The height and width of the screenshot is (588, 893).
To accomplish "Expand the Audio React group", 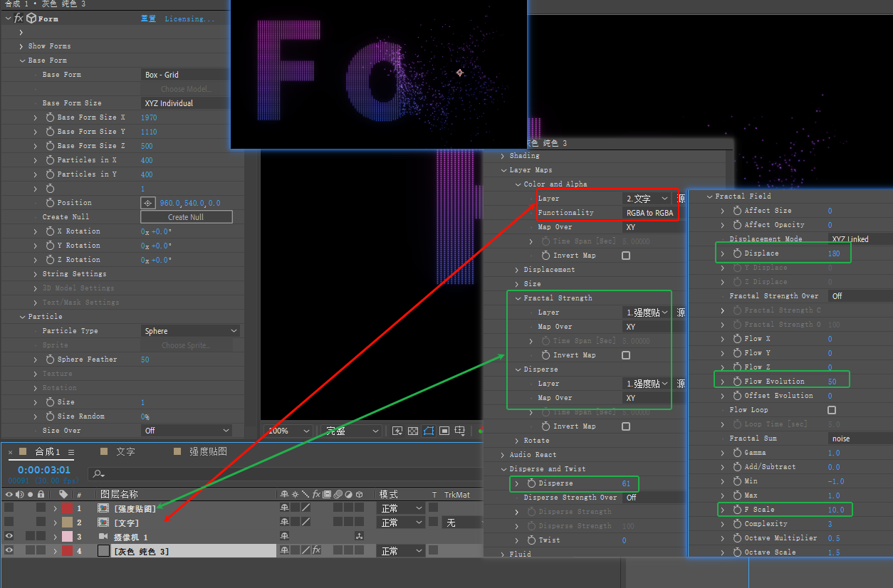I will [x=503, y=455].
